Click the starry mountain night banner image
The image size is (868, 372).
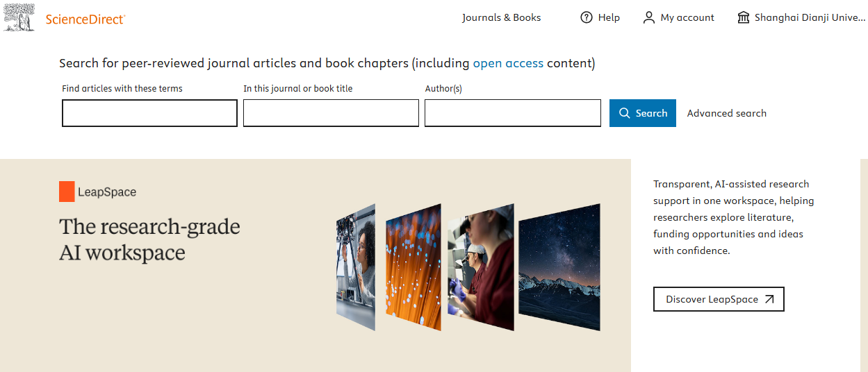pyautogui.click(x=559, y=267)
